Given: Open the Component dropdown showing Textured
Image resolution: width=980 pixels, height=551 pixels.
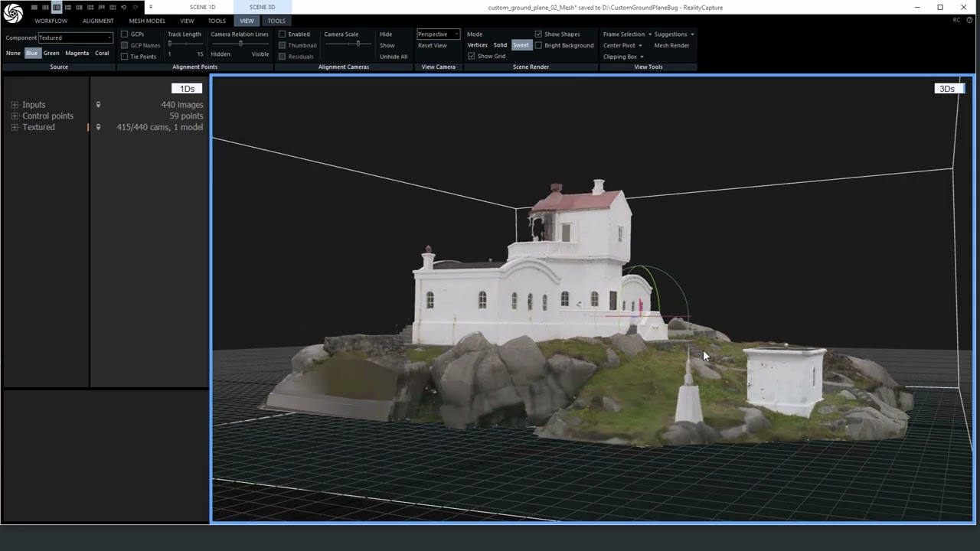Looking at the screenshot, I should coord(76,37).
